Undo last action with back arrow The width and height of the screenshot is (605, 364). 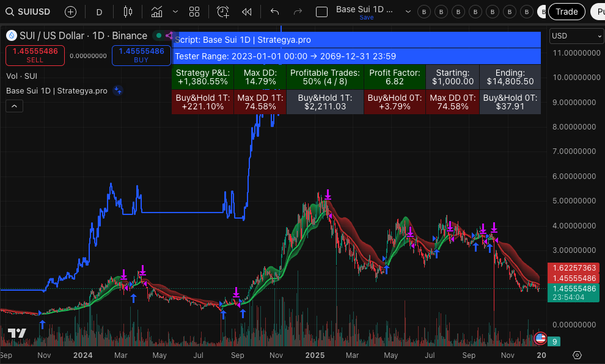(275, 12)
